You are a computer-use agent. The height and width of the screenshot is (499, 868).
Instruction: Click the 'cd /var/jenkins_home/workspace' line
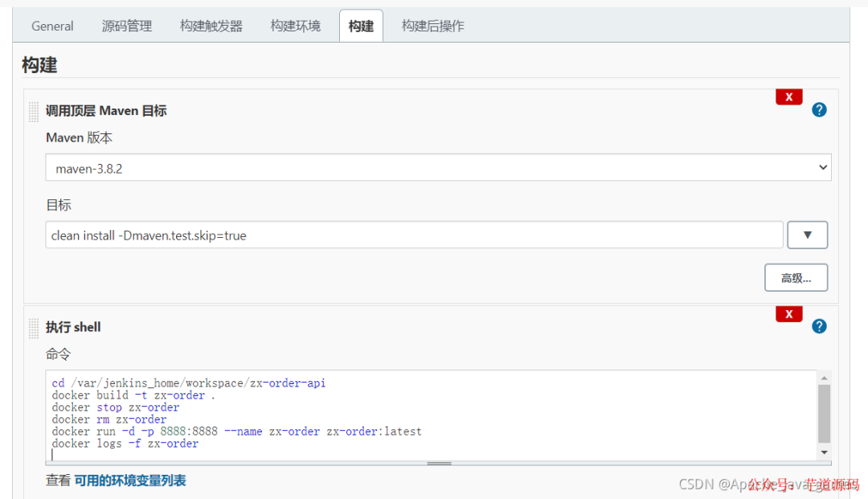(x=189, y=383)
